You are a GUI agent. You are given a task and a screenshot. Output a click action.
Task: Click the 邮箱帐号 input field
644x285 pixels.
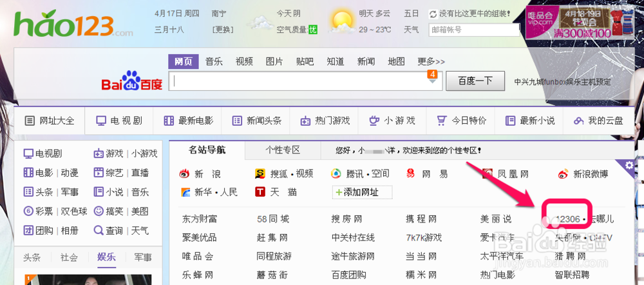pos(474,30)
